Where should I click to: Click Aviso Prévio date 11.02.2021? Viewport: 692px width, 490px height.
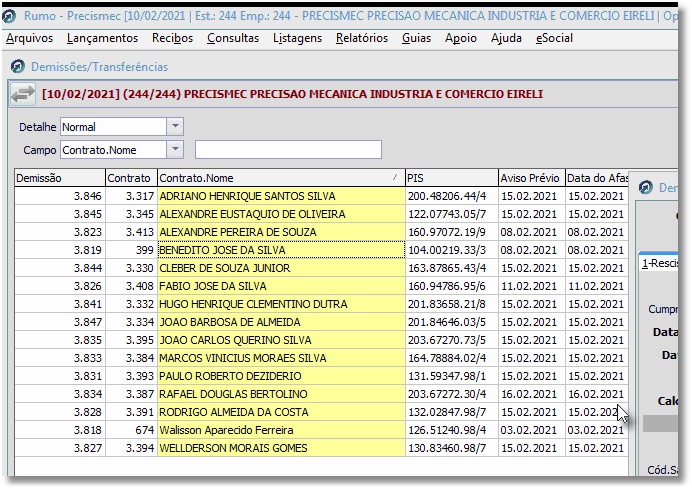[529, 286]
